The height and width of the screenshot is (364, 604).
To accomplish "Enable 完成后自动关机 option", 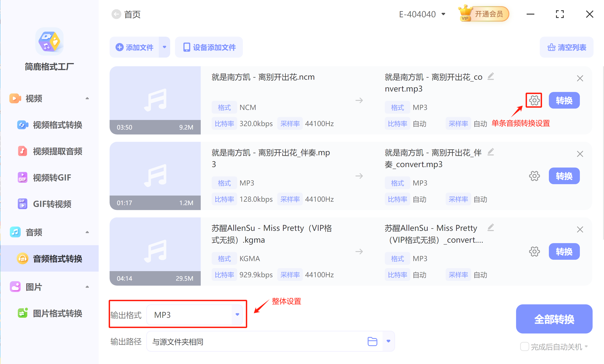I will [x=524, y=347].
